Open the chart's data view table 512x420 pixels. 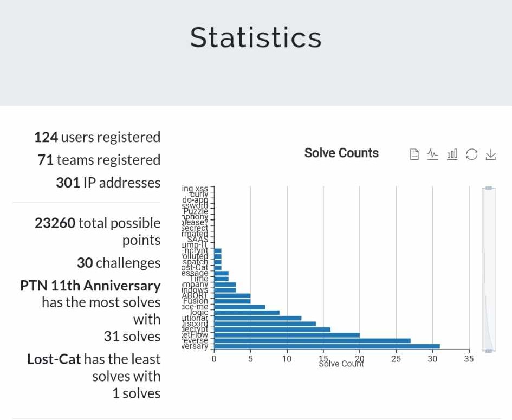point(414,154)
